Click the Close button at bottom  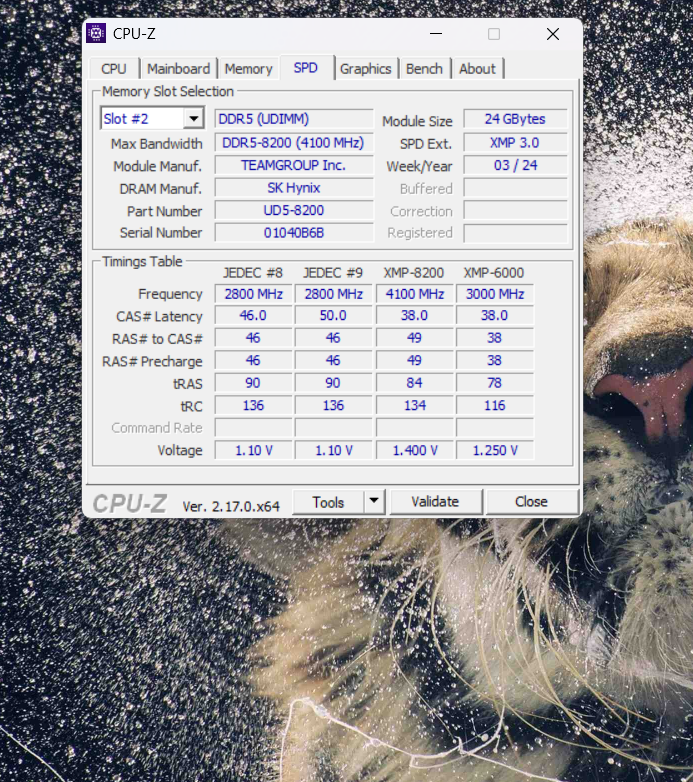(x=531, y=502)
